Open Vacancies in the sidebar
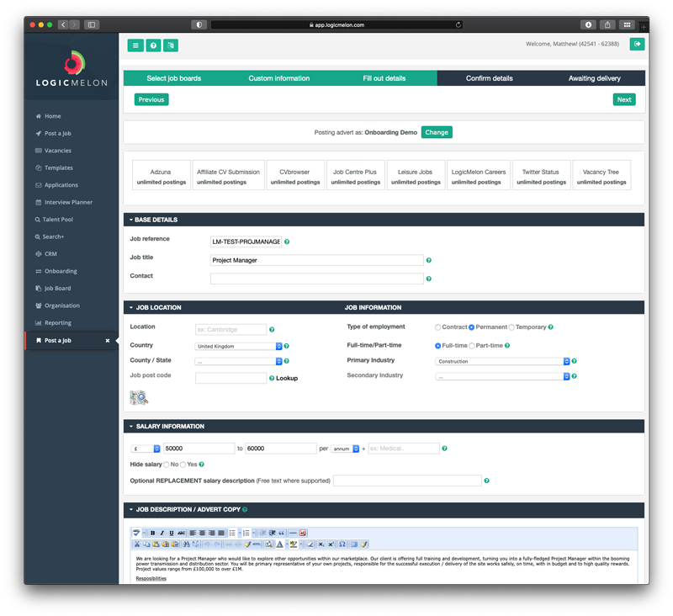 (x=57, y=151)
